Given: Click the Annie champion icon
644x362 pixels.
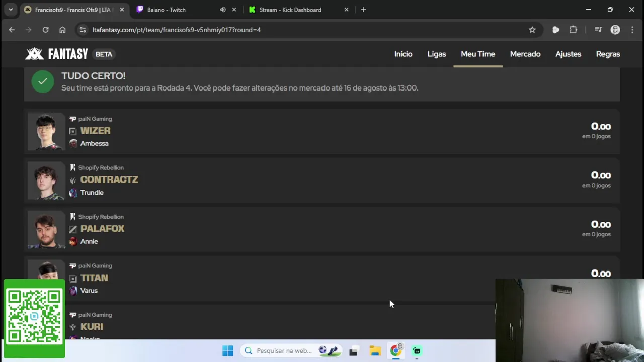Looking at the screenshot, I should 73,241.
